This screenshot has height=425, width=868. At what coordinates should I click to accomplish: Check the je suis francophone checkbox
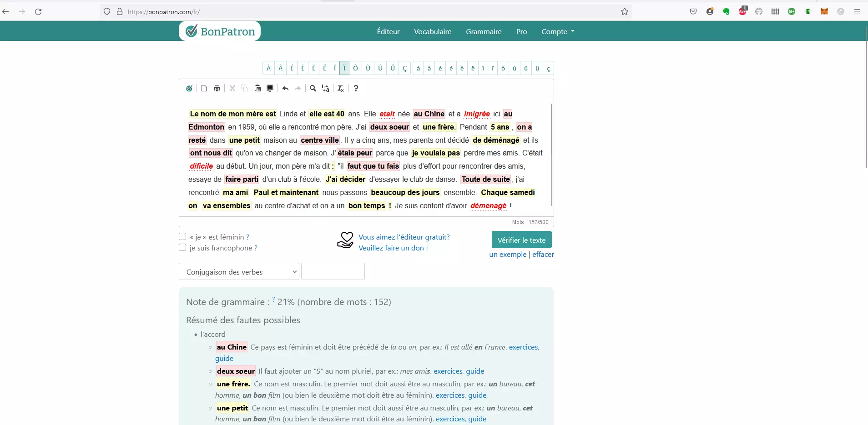point(182,247)
